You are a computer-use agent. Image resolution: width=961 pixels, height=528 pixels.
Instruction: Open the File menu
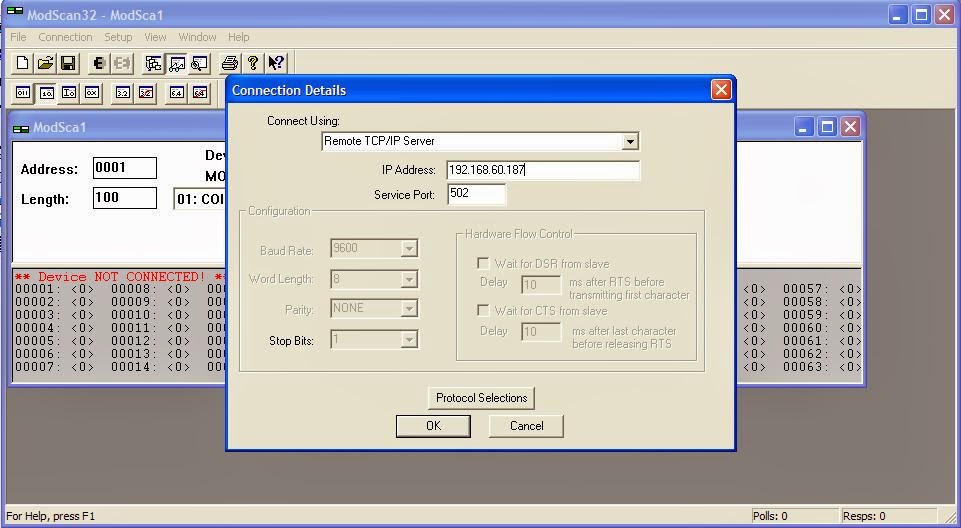[18, 37]
